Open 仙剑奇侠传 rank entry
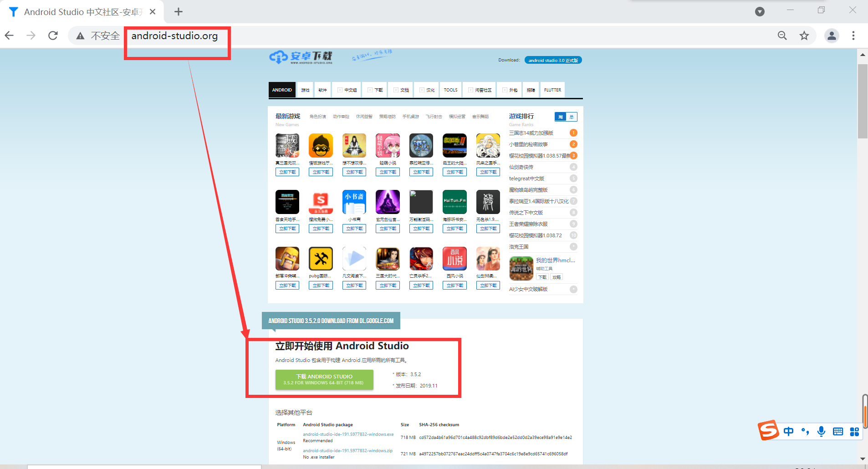The width and height of the screenshot is (868, 469). 521,167
